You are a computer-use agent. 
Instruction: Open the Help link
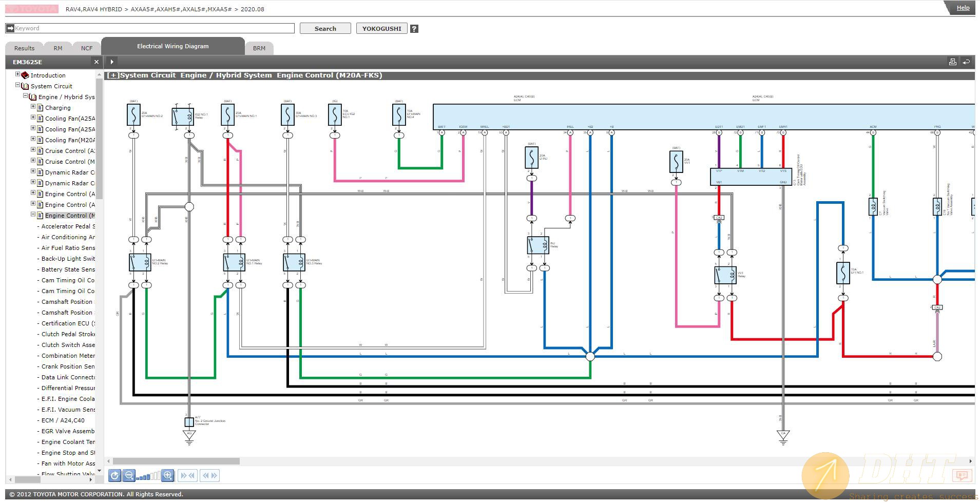click(963, 8)
